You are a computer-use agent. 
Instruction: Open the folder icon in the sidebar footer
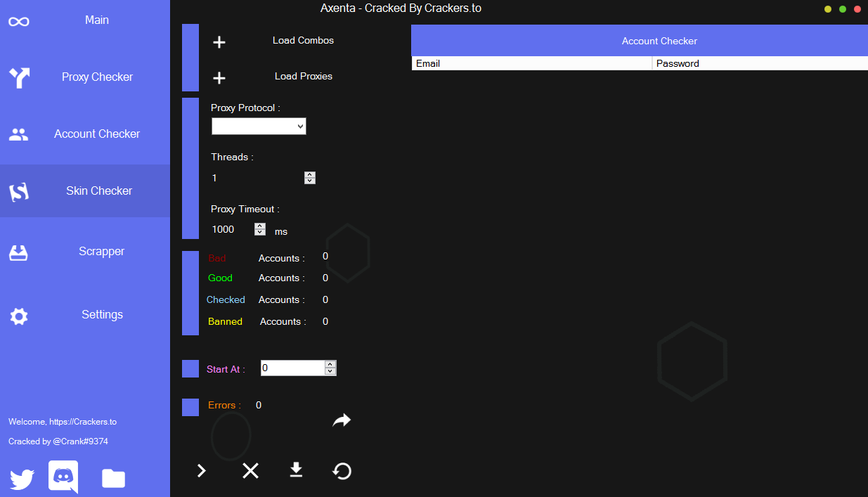[113, 479]
